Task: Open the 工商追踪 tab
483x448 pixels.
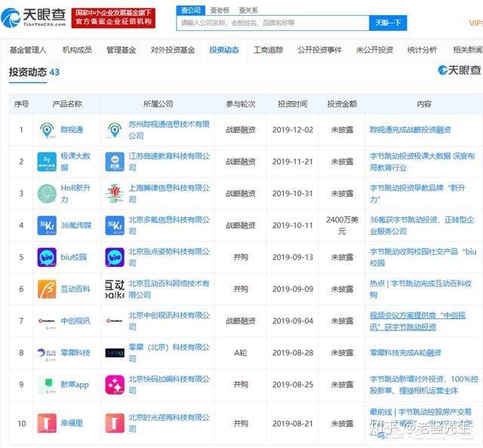Action: pyautogui.click(x=268, y=50)
